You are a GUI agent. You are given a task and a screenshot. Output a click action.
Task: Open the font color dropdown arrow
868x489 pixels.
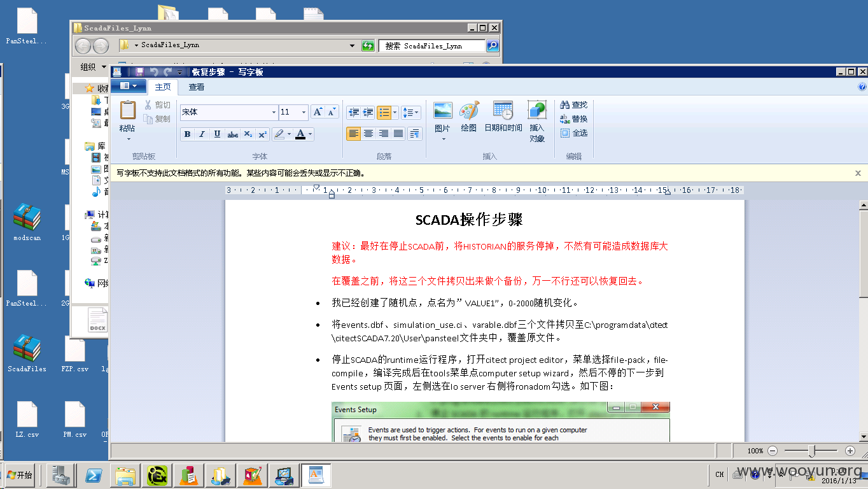tap(311, 134)
